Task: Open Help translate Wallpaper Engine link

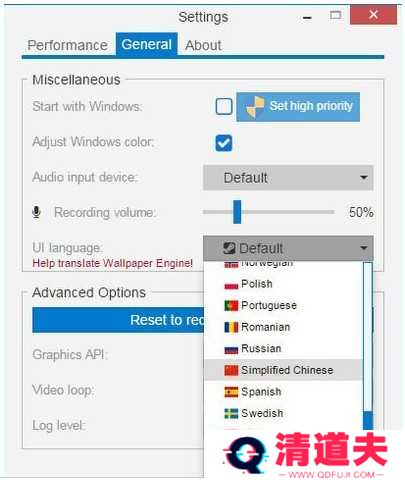Action: [x=113, y=263]
